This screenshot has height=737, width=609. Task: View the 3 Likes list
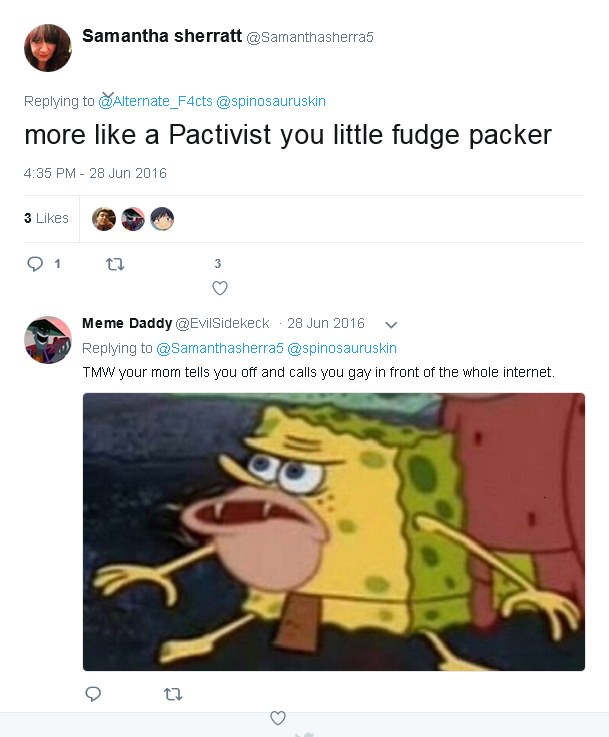point(47,218)
